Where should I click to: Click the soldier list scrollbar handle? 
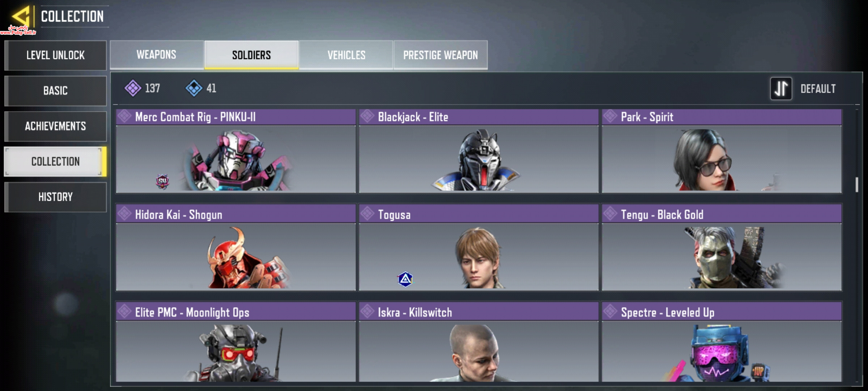(856, 185)
